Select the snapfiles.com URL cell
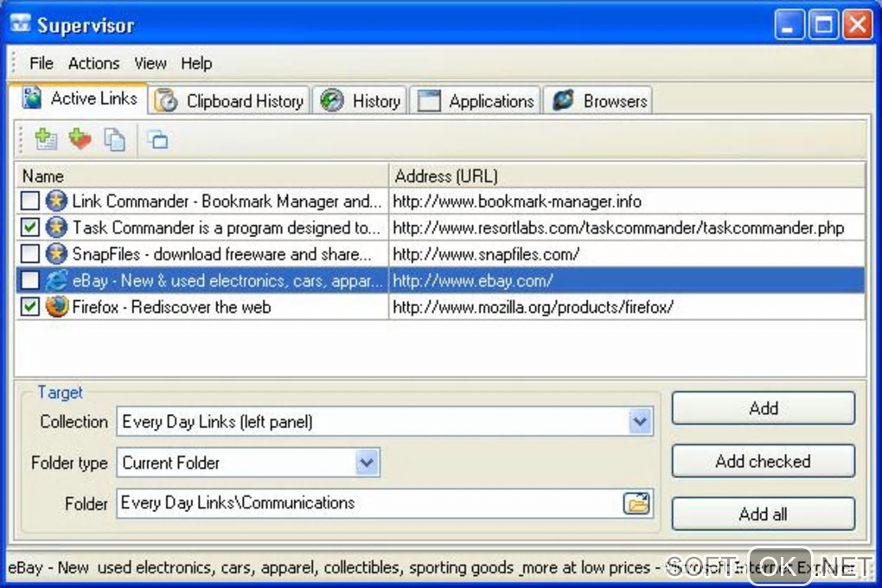The image size is (882, 588). pos(627,253)
